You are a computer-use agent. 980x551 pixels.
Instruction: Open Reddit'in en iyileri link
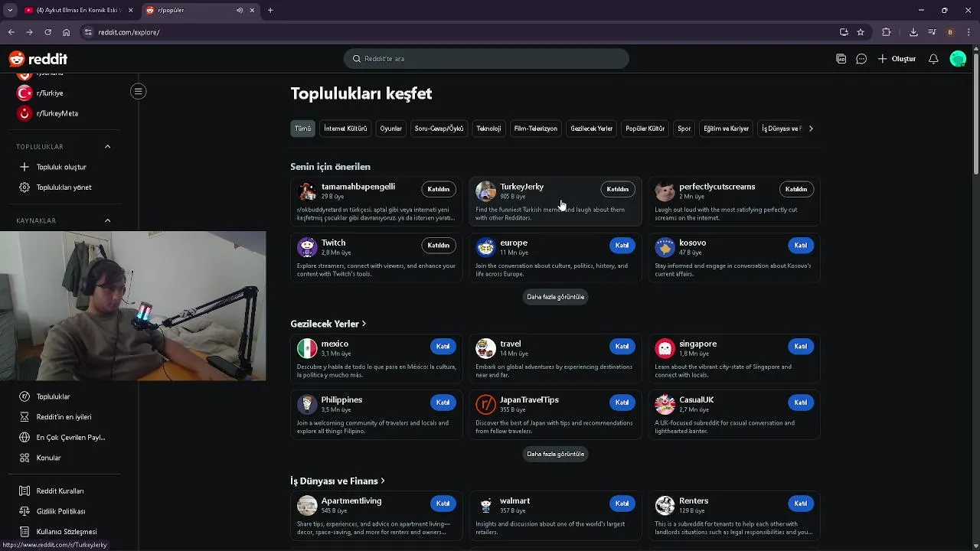[64, 417]
